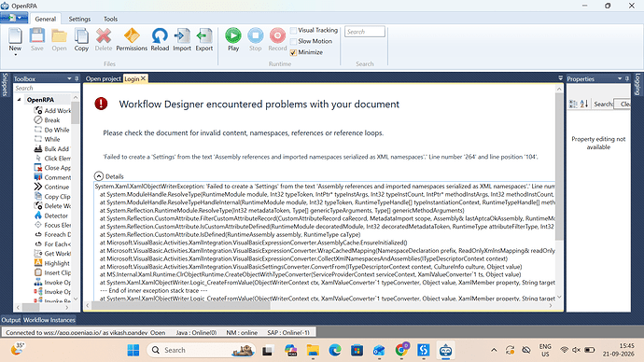Open the Settings ribbon tab
644x362 pixels.
[79, 19]
